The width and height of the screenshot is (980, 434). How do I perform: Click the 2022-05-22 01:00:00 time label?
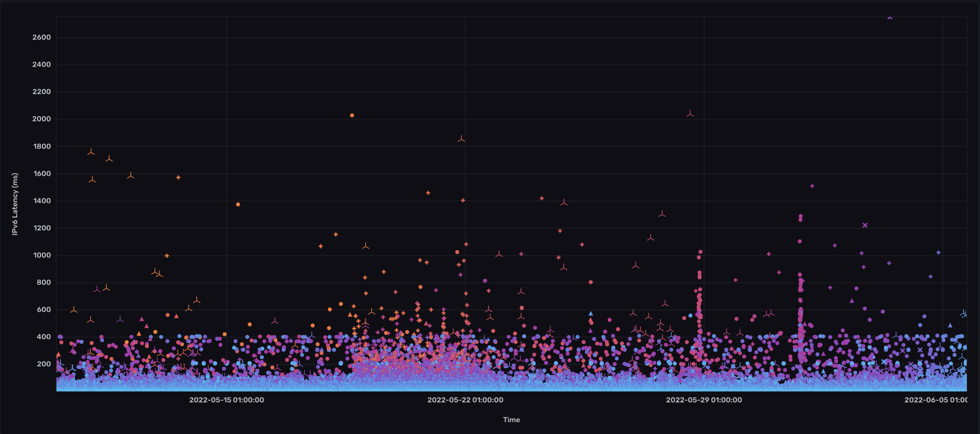tap(465, 400)
